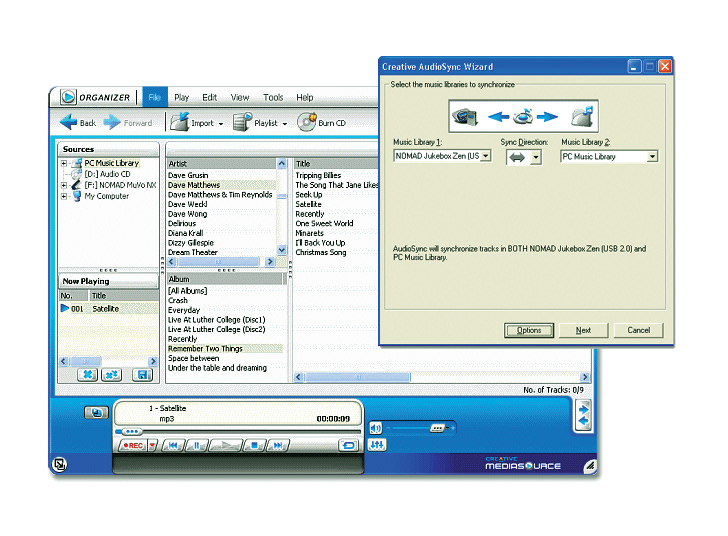
Task: Expand the NOMAD MuVo NX tree node
Action: click(x=64, y=185)
